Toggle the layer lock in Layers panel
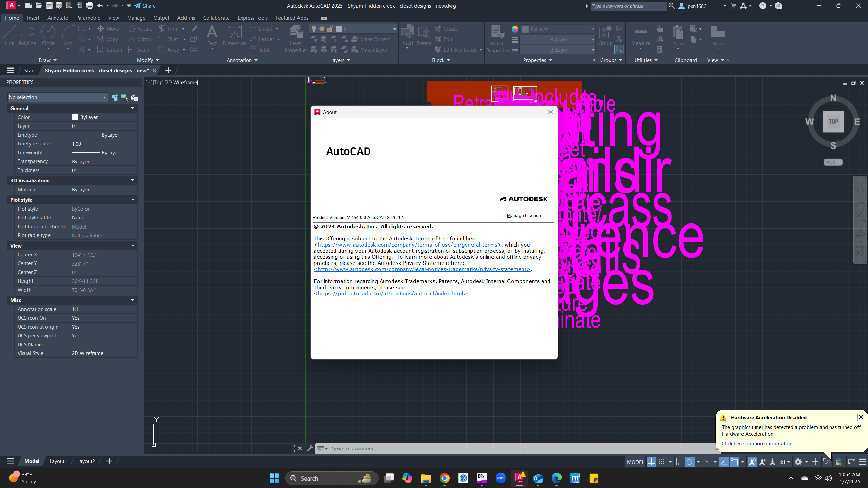This screenshot has width=868, height=488. click(331, 29)
